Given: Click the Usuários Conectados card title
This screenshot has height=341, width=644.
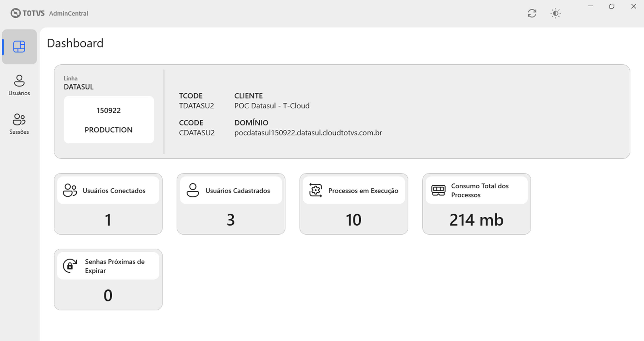Looking at the screenshot, I should (114, 191).
